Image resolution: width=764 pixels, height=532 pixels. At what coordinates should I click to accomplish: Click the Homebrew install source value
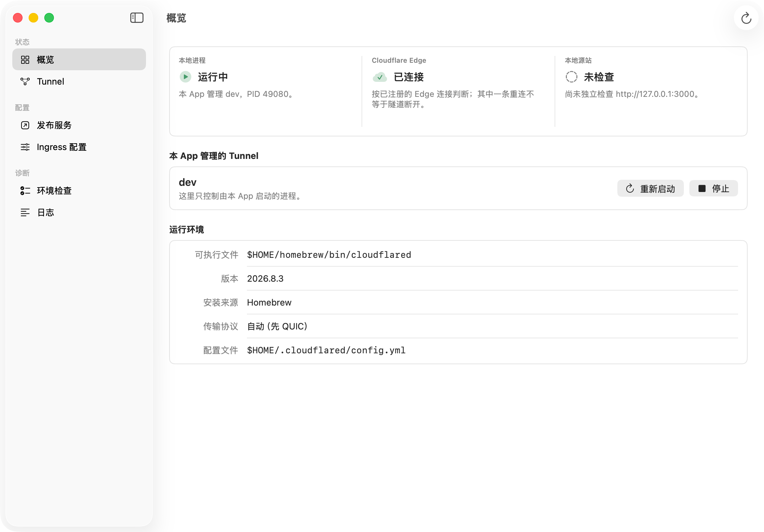tap(269, 302)
